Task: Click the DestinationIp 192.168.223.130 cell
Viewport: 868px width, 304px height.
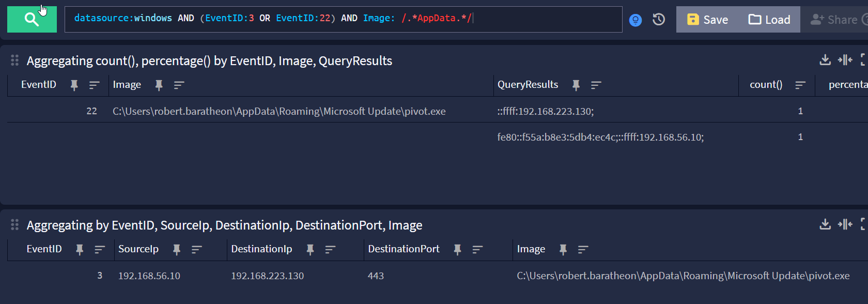Action: (x=267, y=276)
